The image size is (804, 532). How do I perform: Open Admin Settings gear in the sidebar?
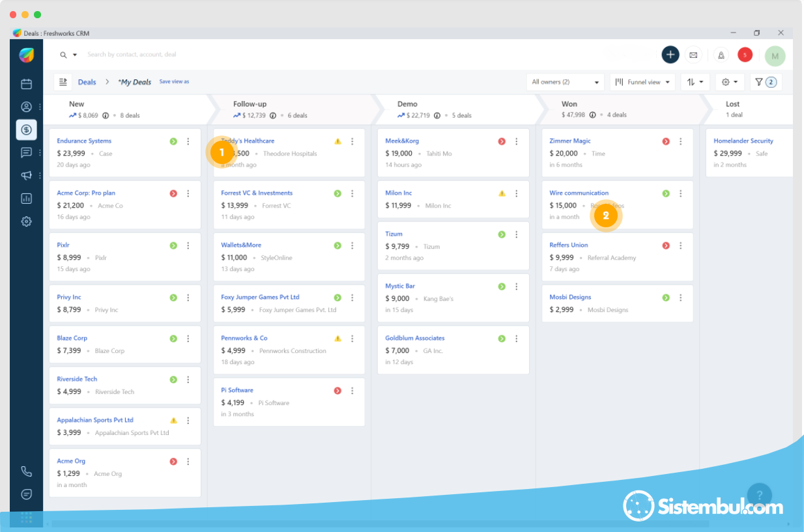click(x=26, y=221)
